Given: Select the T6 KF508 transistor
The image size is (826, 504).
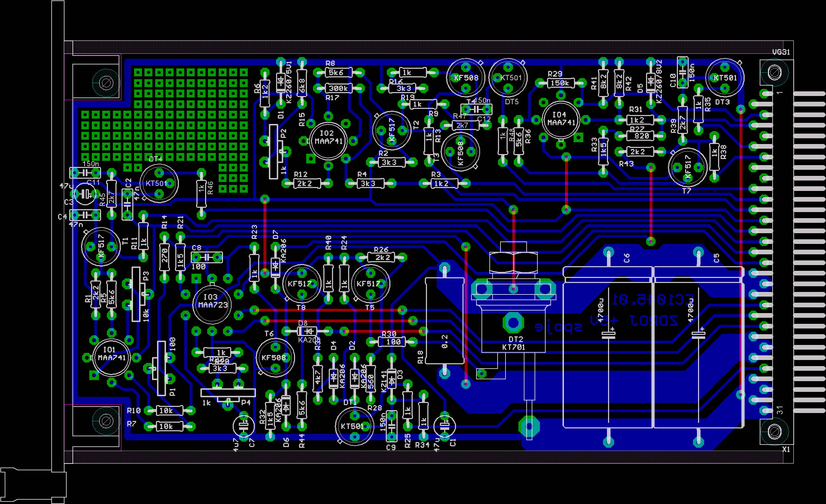Looking at the screenshot, I should click(275, 357).
